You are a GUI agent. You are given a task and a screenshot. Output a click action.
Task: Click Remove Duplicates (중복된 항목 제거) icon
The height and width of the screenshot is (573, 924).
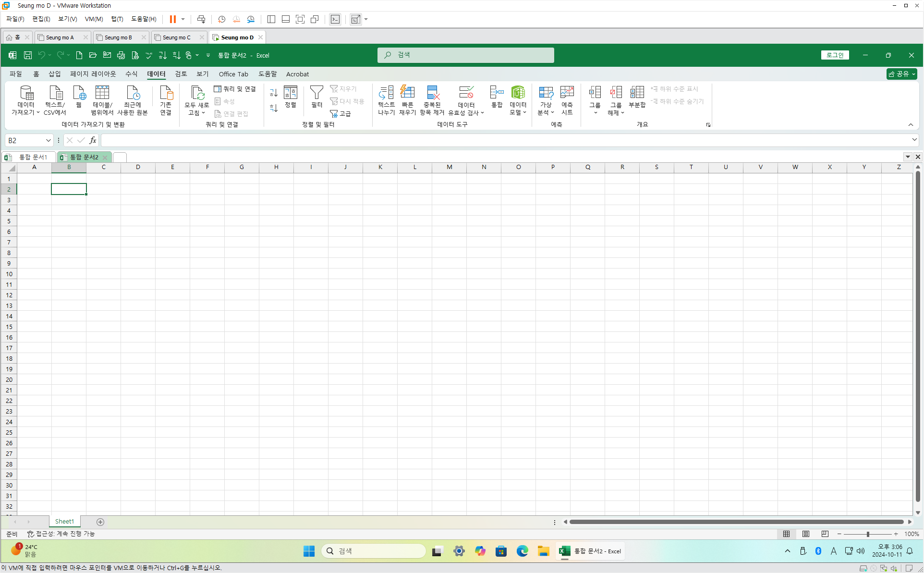click(432, 99)
